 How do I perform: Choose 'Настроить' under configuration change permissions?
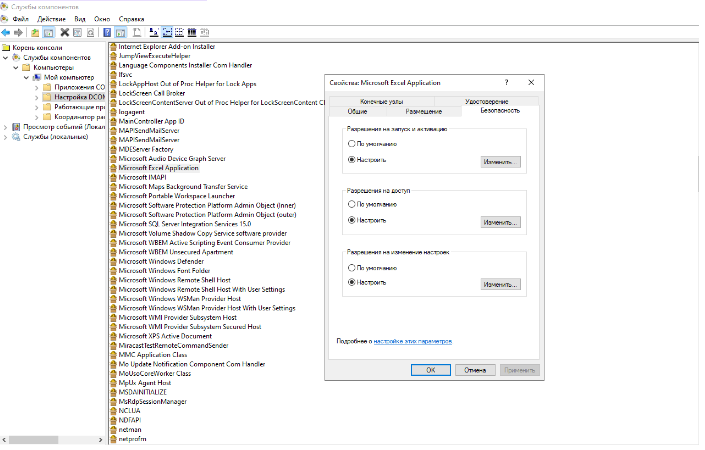coord(351,283)
